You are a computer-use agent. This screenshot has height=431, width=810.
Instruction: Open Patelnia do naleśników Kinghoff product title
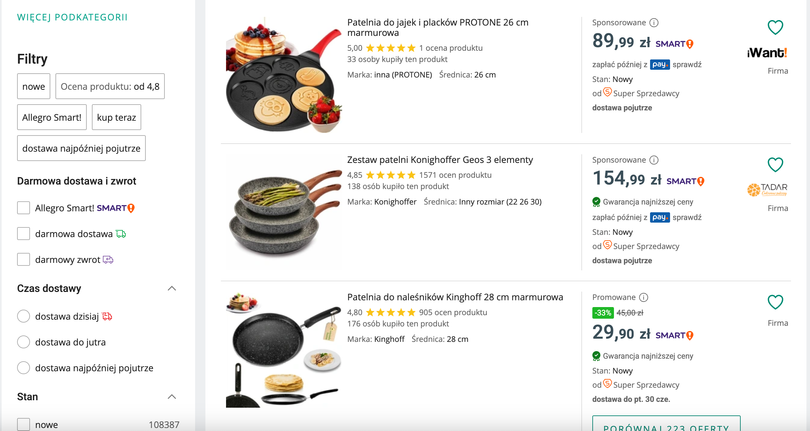(x=454, y=297)
